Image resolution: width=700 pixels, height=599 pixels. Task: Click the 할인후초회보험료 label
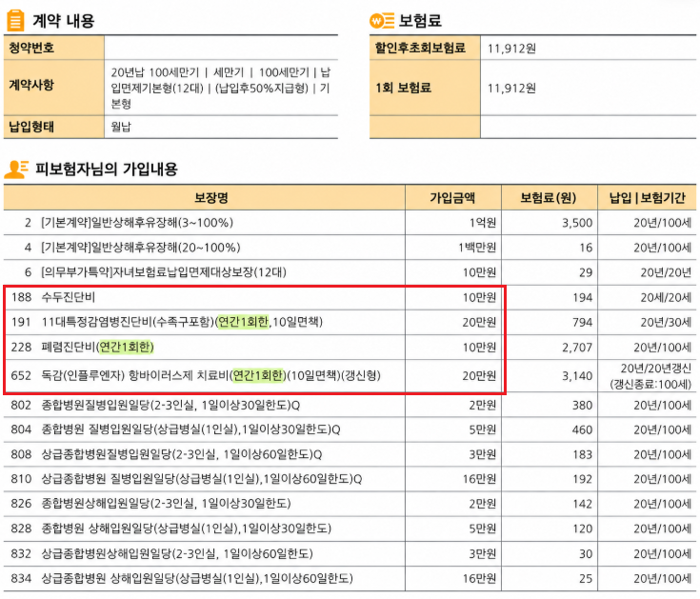[420, 48]
